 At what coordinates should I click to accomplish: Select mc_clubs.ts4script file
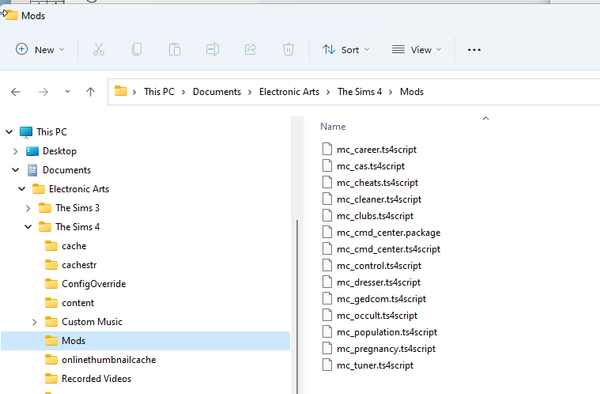pos(375,216)
